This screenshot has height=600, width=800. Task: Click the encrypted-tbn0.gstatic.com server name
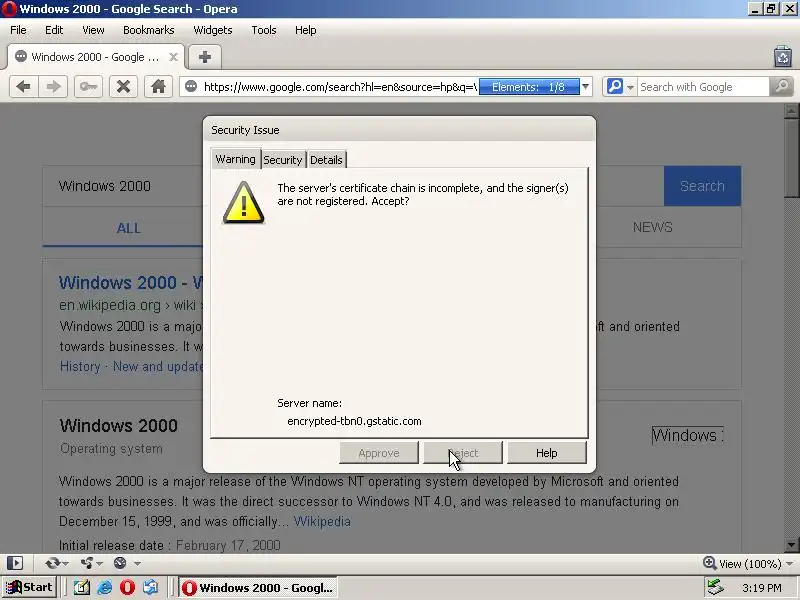click(354, 421)
